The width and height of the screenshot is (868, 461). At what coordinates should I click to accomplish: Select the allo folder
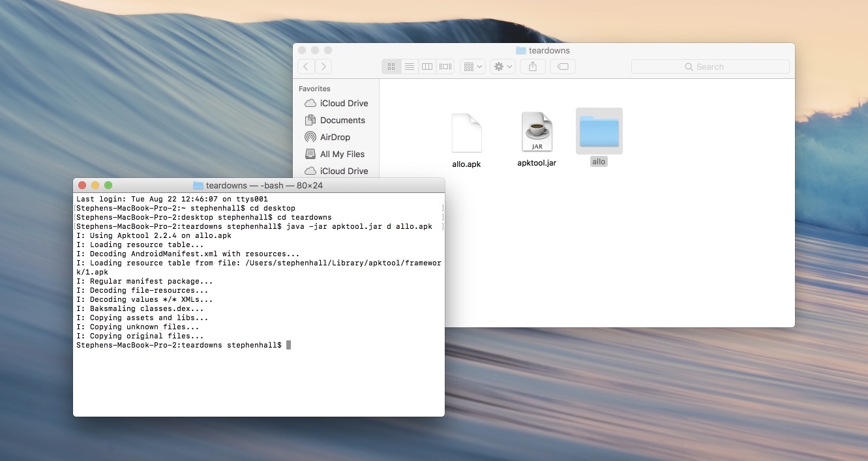pyautogui.click(x=599, y=132)
